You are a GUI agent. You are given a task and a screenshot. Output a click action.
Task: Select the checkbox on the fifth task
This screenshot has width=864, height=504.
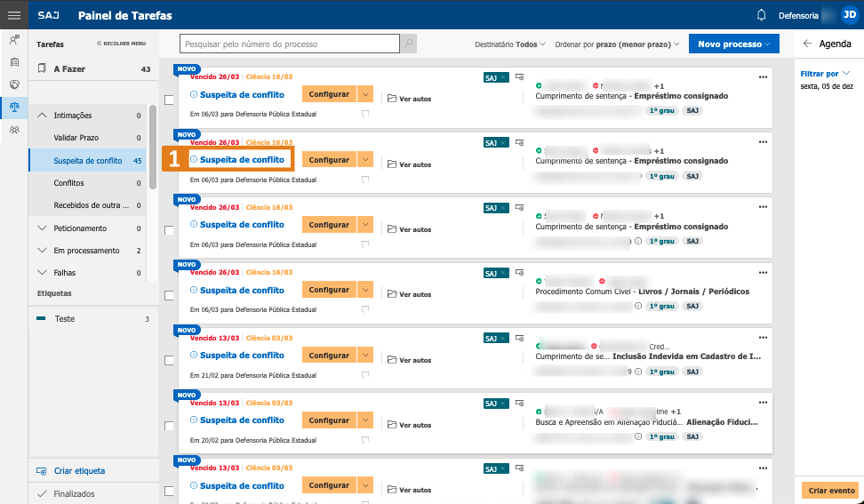[x=169, y=361]
